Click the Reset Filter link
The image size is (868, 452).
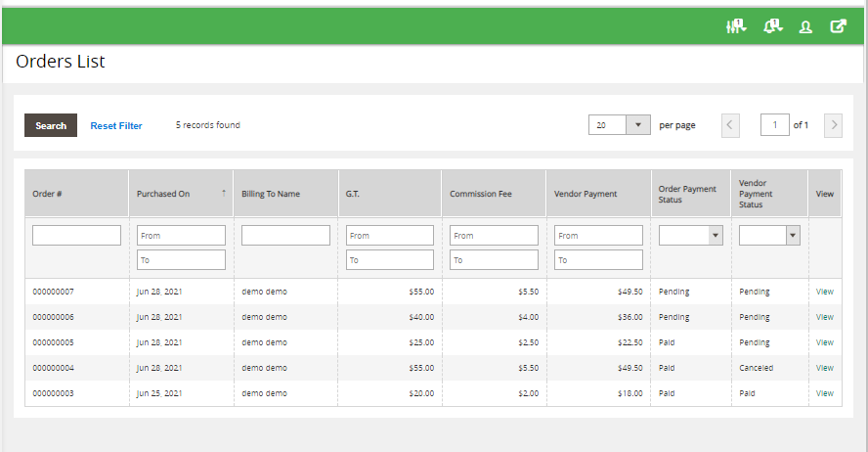[116, 126]
